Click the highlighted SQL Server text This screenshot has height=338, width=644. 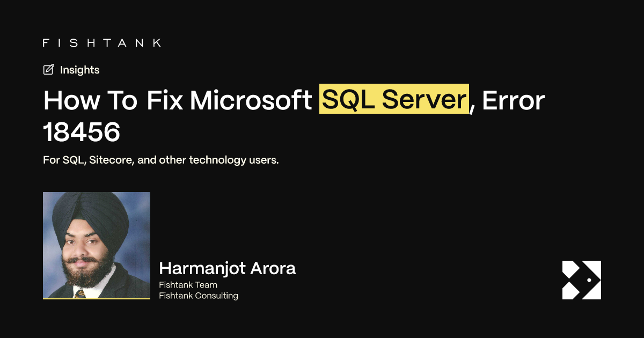[394, 99]
